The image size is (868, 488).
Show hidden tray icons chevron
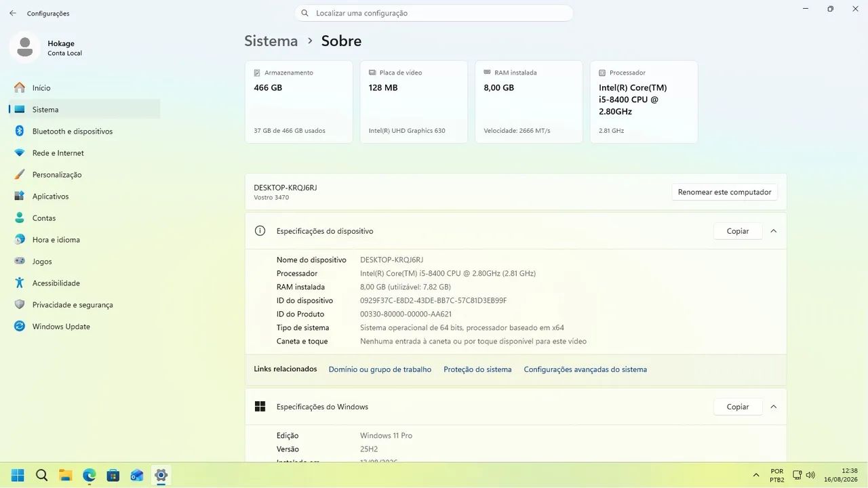756,475
